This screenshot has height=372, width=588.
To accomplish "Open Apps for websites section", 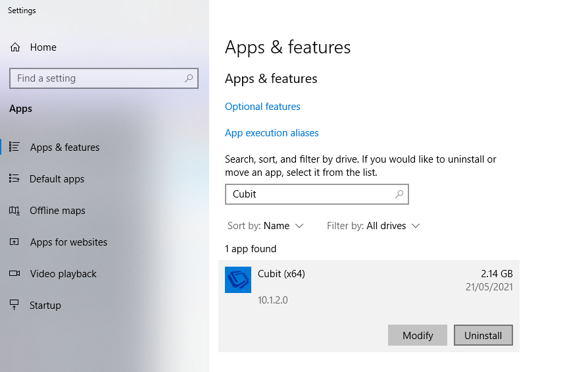I will pyautogui.click(x=68, y=242).
